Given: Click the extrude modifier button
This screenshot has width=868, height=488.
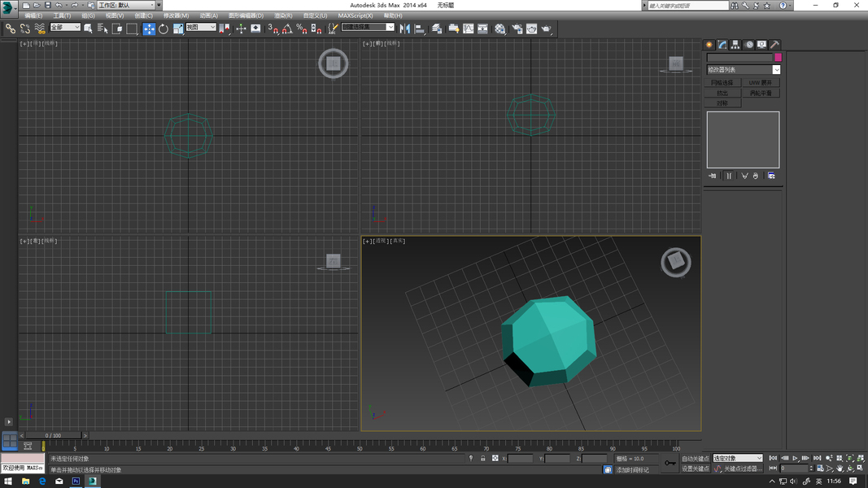Looking at the screenshot, I should pos(722,93).
